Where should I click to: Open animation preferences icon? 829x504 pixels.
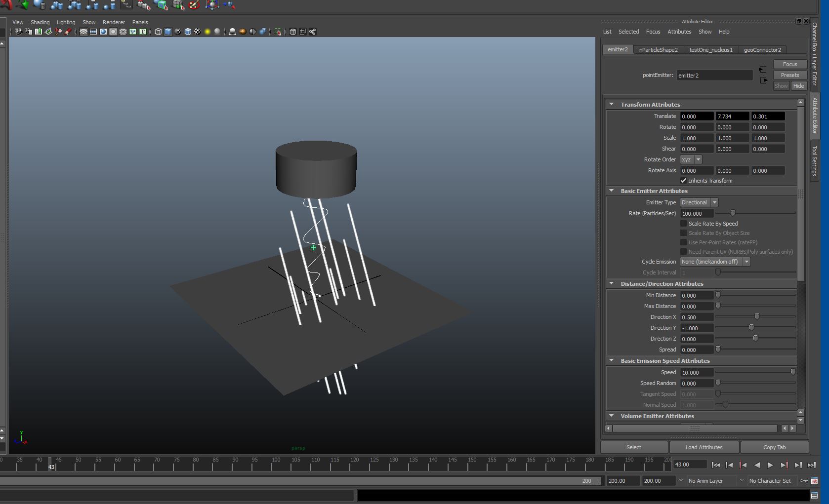(814, 481)
